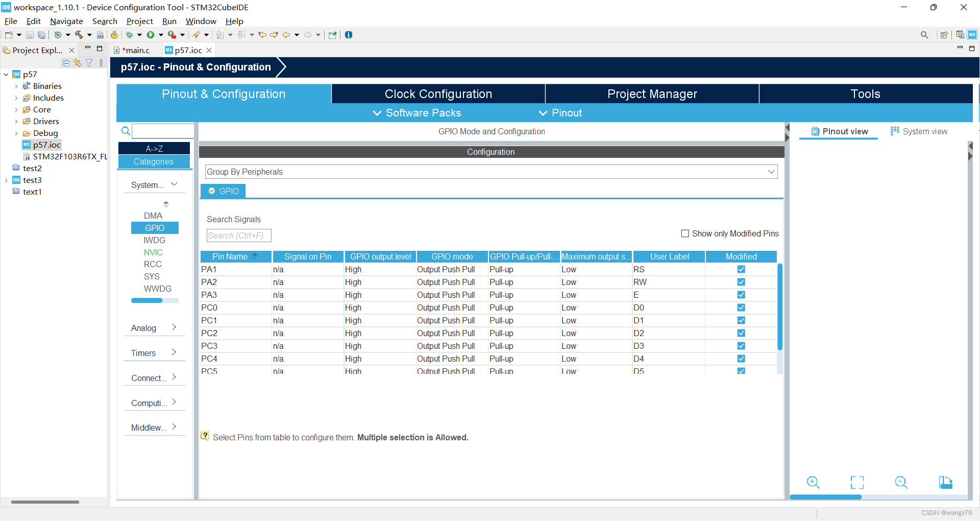Switch to the Project Manager tab
The image size is (980, 521).
[x=652, y=94]
